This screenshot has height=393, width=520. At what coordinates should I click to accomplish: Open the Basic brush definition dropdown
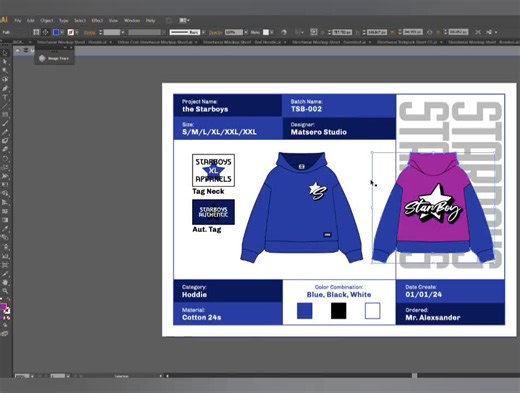pos(203,32)
